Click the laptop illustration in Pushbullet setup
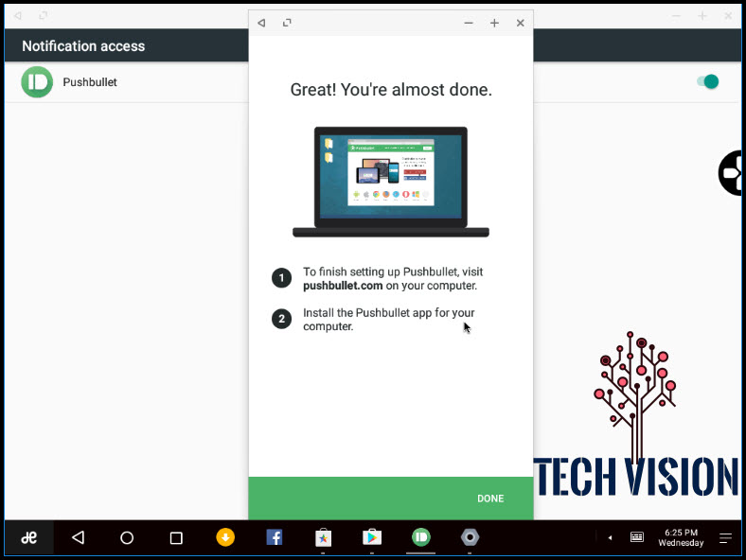The height and width of the screenshot is (560, 746). tap(391, 182)
